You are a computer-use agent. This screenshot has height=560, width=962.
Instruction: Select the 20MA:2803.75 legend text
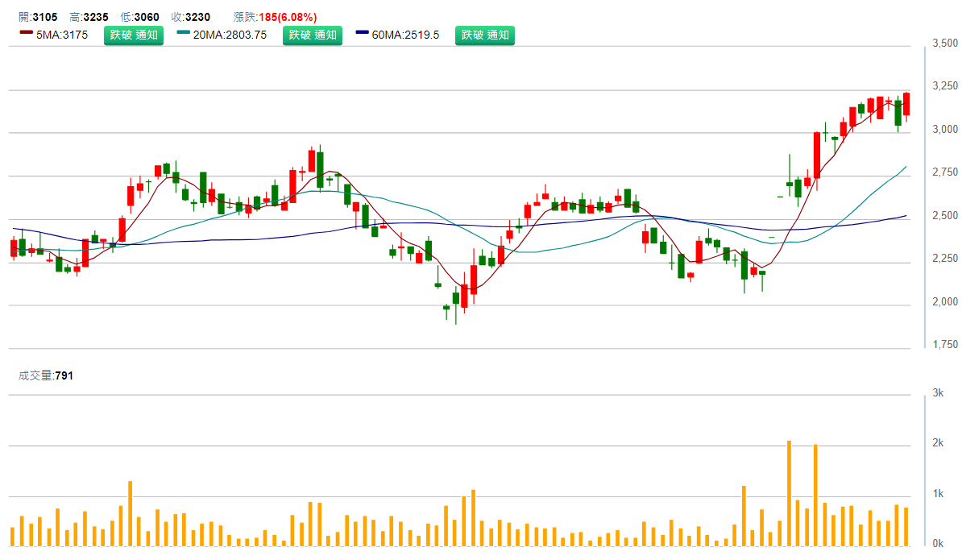[x=230, y=35]
